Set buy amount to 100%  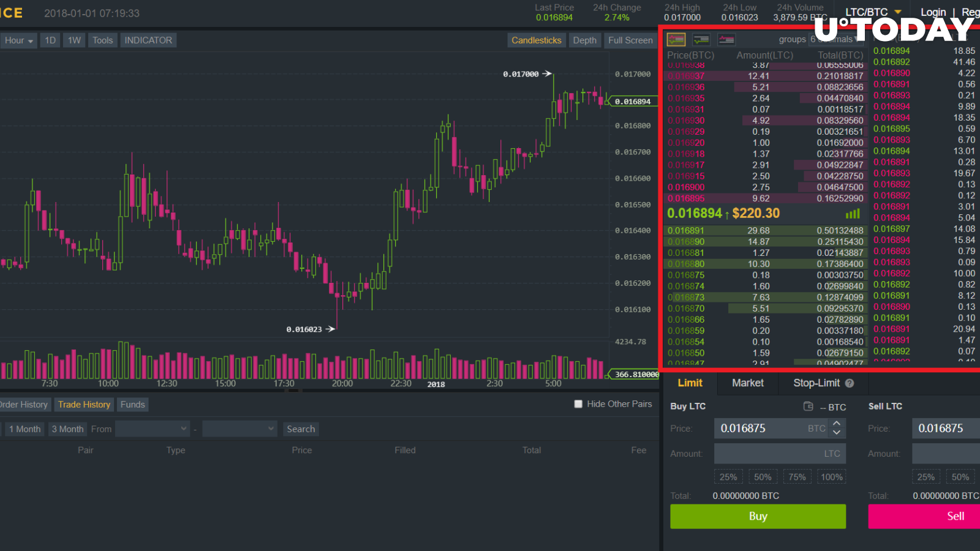[831, 477]
